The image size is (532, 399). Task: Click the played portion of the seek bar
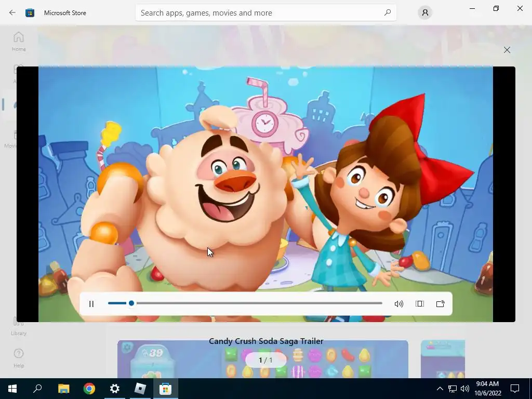(x=118, y=303)
